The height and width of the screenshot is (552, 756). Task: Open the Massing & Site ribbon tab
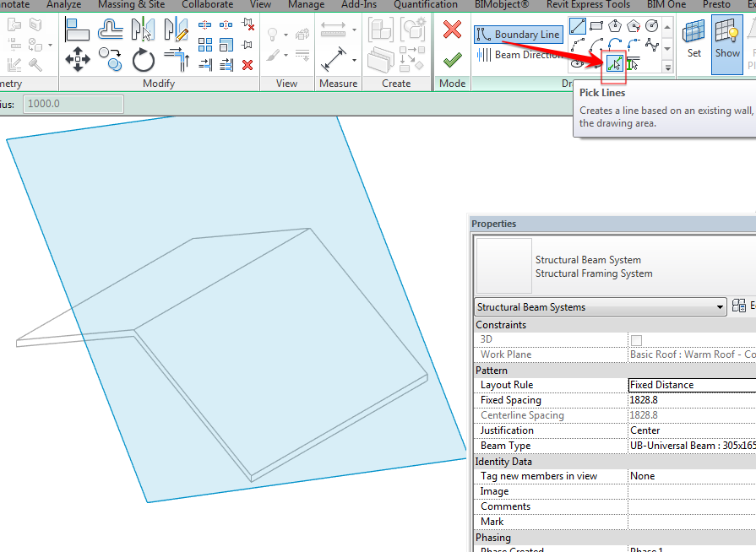(x=131, y=5)
